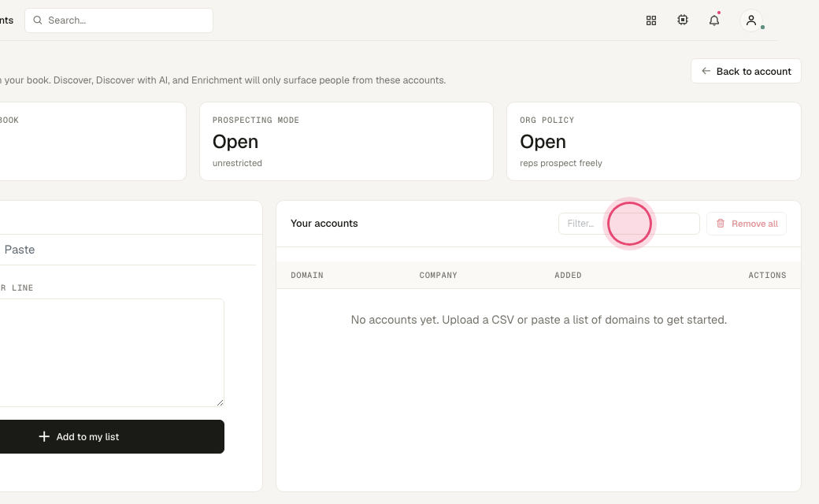Click the Your accounts heading
This screenshot has height=504, width=819.
point(324,224)
